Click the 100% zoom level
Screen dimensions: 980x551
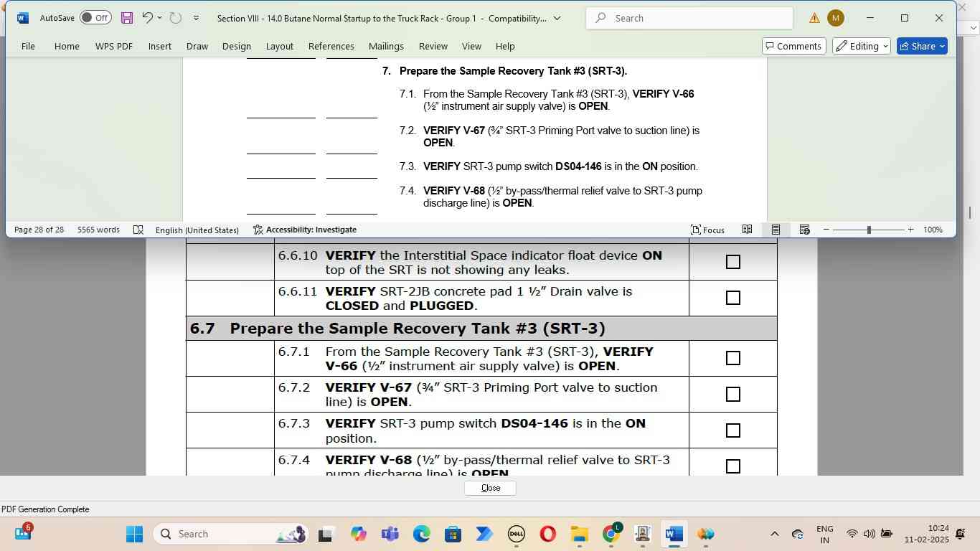click(x=933, y=230)
